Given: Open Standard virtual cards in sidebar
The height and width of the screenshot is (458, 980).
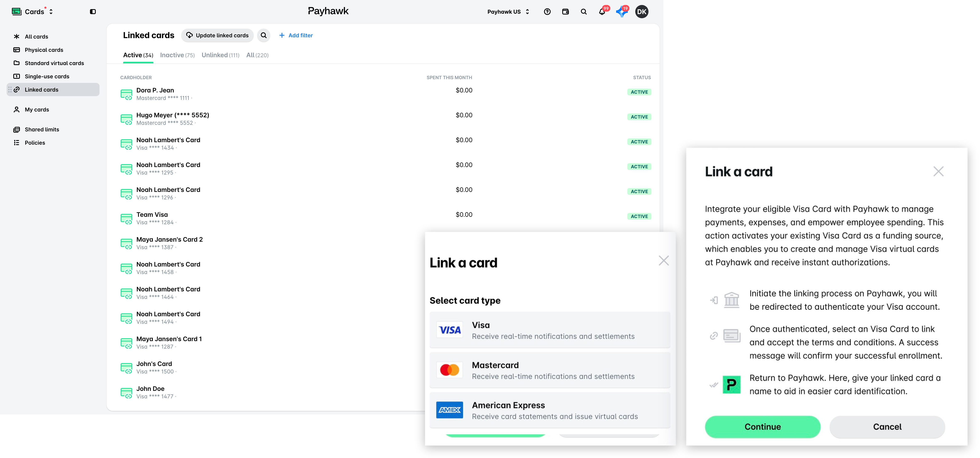Looking at the screenshot, I should pyautogui.click(x=53, y=63).
